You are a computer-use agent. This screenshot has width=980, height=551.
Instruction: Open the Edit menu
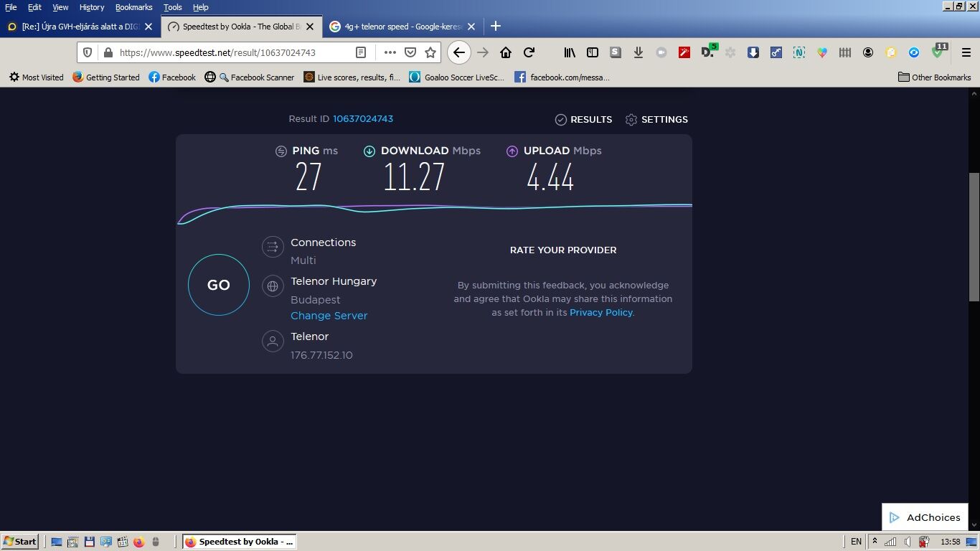point(34,7)
